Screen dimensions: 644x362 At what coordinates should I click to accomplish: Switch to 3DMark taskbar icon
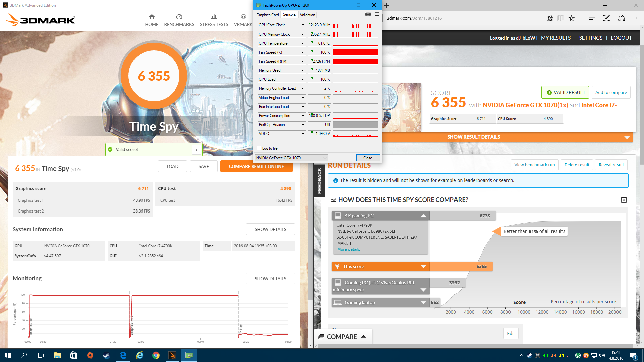(x=172, y=355)
